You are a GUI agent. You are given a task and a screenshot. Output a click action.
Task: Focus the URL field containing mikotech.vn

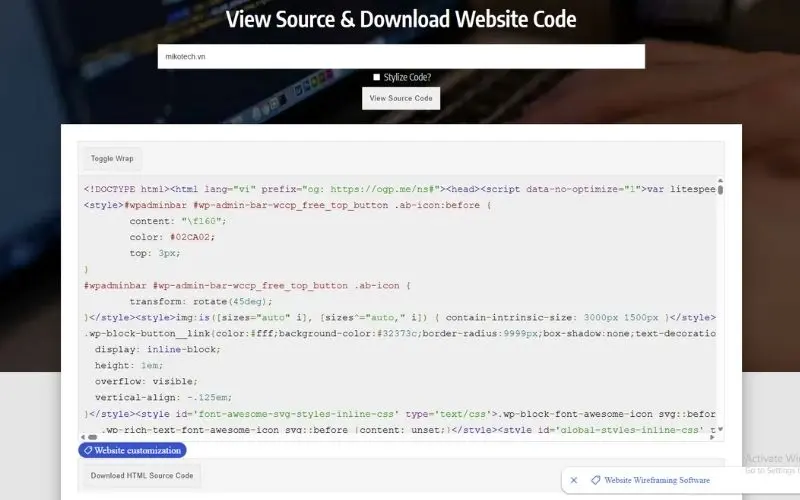coord(400,57)
